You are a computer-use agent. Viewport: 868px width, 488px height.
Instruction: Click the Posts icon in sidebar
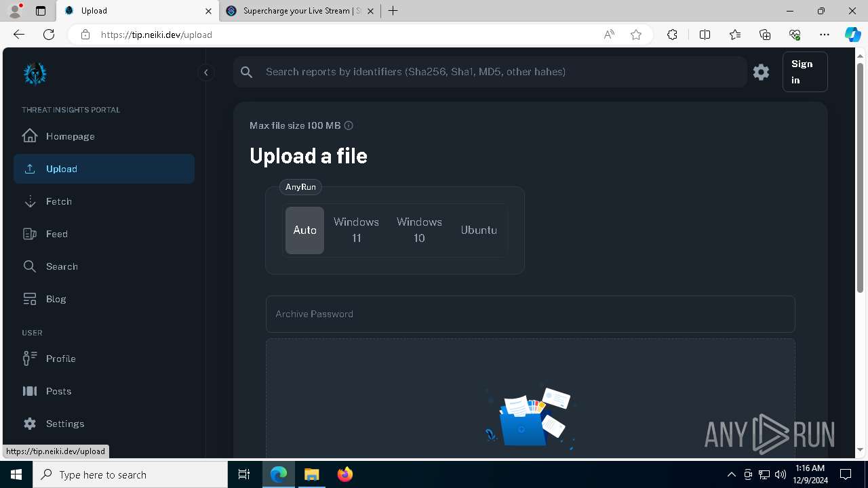[x=30, y=391]
